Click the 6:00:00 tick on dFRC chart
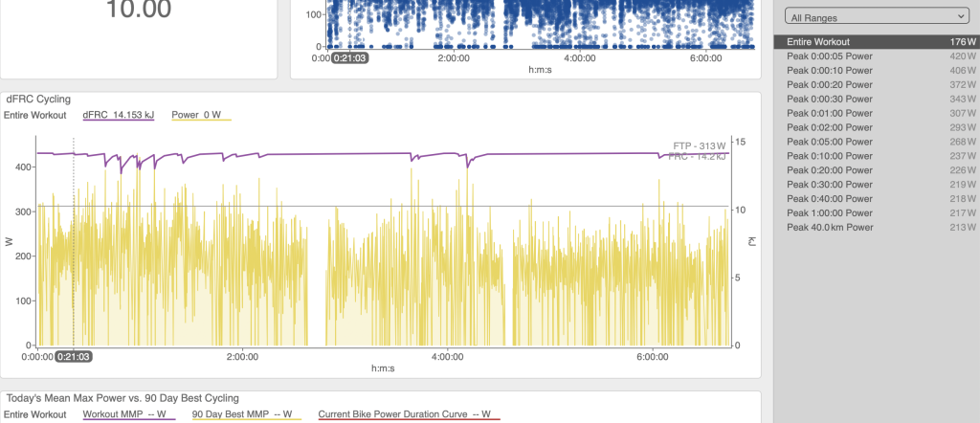 tap(653, 357)
